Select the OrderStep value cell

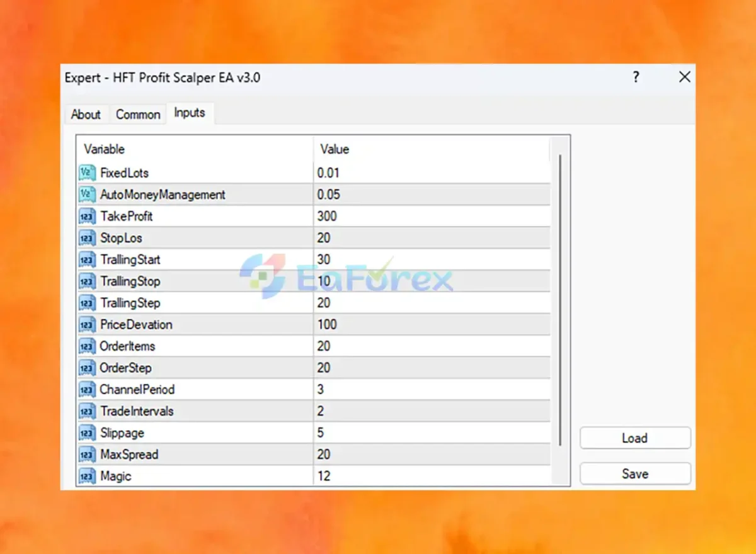[x=432, y=368]
